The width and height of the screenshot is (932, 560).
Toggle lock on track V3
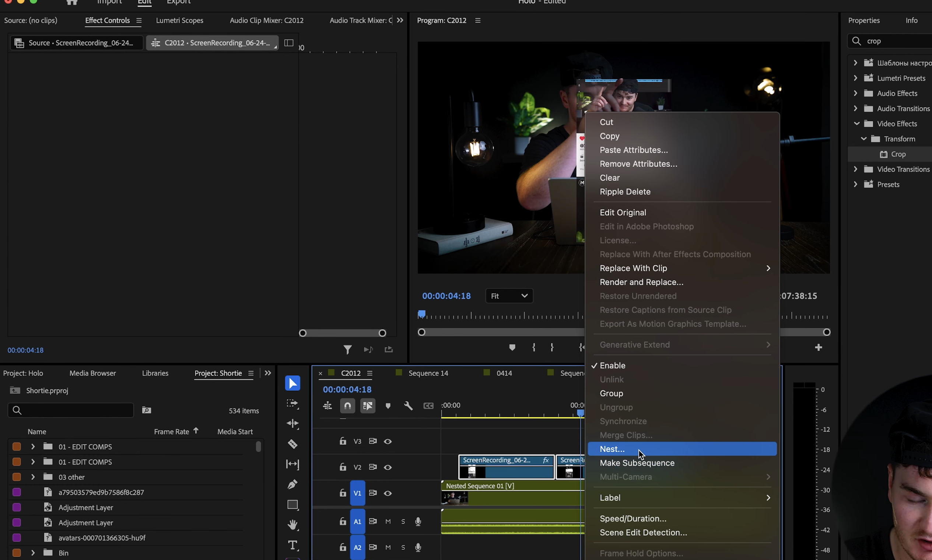(343, 441)
